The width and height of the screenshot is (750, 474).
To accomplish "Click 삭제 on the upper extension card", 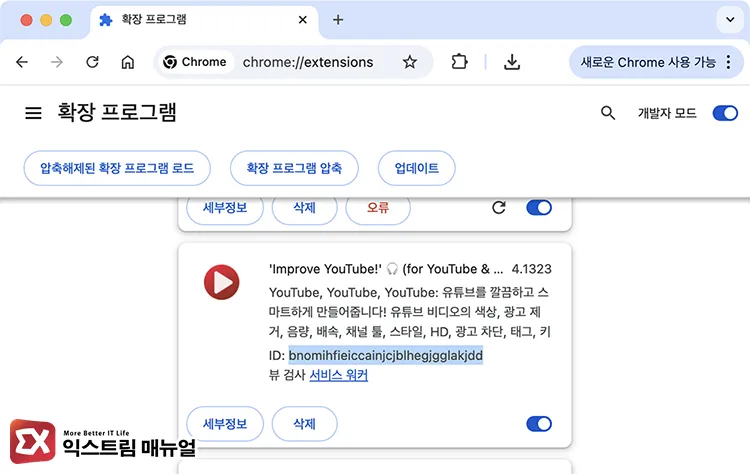I will click(x=305, y=208).
